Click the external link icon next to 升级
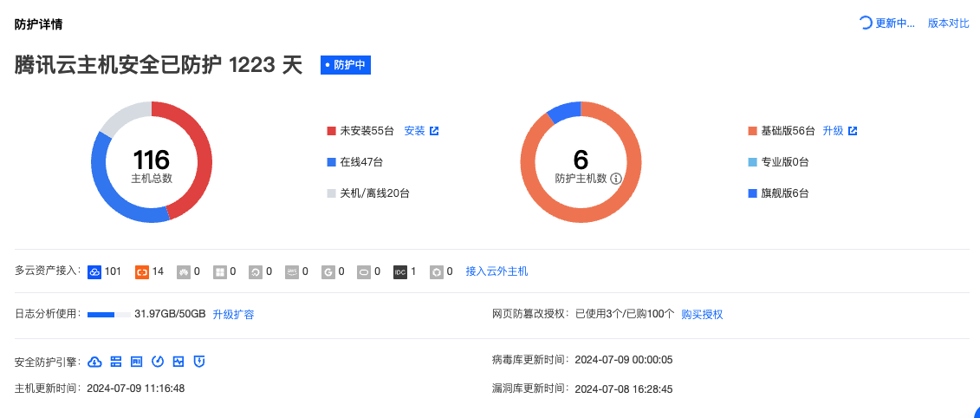The width and height of the screenshot is (980, 418). coord(853,131)
